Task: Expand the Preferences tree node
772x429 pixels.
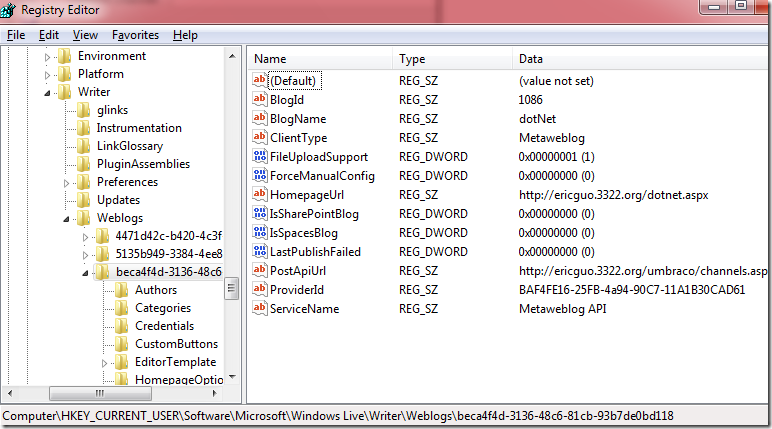Action: (x=67, y=183)
